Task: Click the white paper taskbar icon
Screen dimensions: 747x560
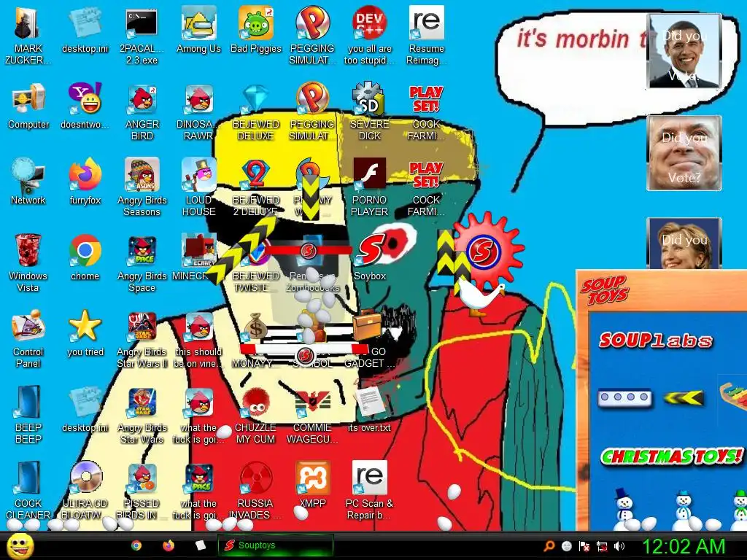Action: pos(201,545)
